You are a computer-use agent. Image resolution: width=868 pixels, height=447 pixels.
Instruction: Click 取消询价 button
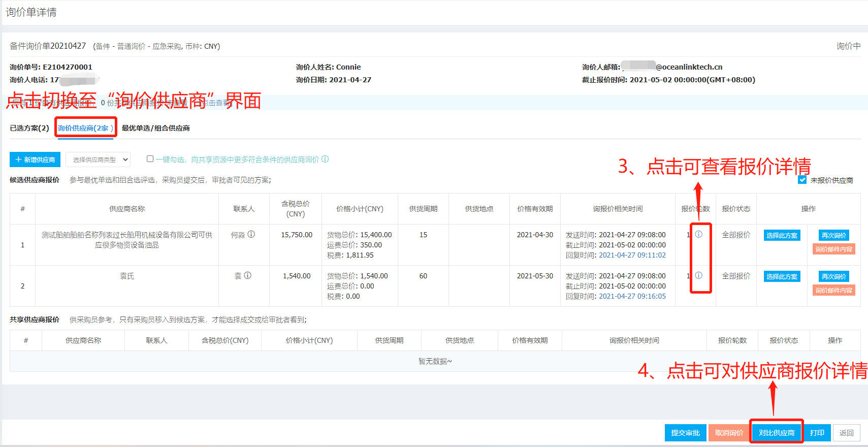(x=729, y=433)
